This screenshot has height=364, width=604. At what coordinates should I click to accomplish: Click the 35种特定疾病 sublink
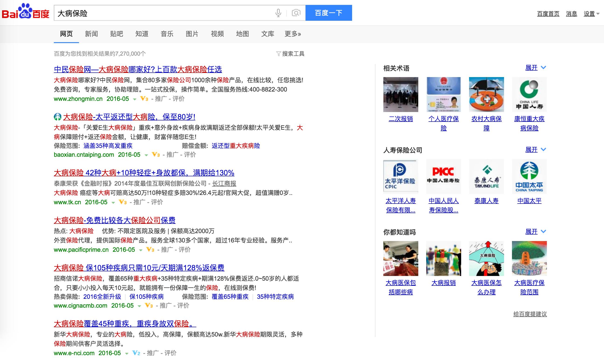tap(275, 297)
